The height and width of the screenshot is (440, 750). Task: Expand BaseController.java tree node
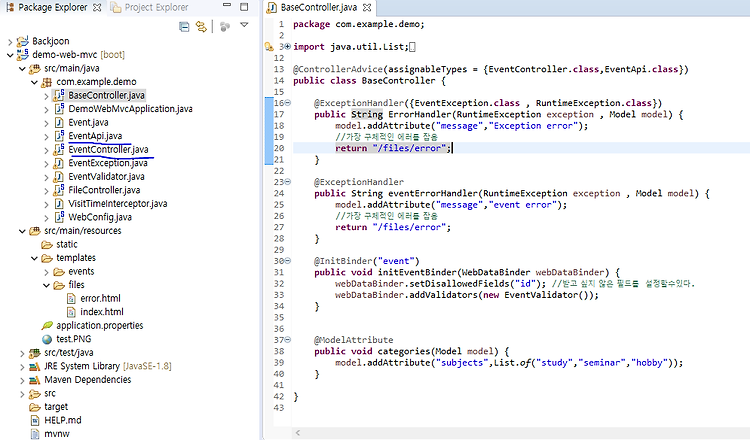click(x=46, y=96)
